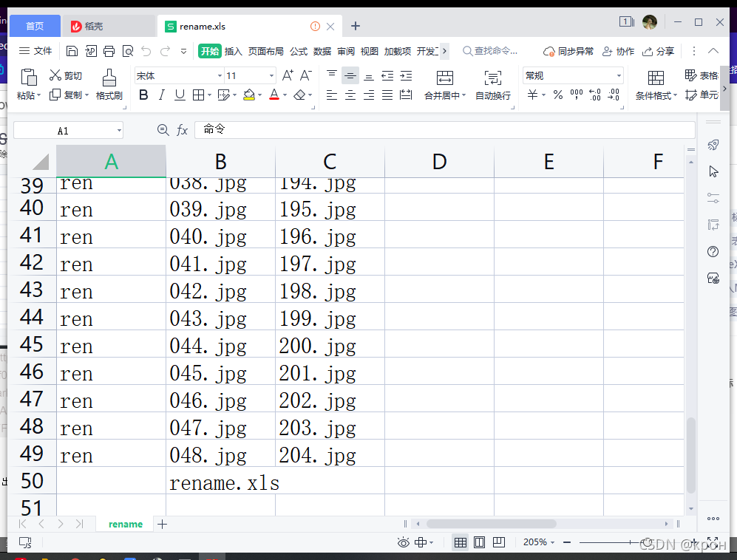Switch to the 页面布局 tab
The width and height of the screenshot is (737, 560).
[x=265, y=51]
